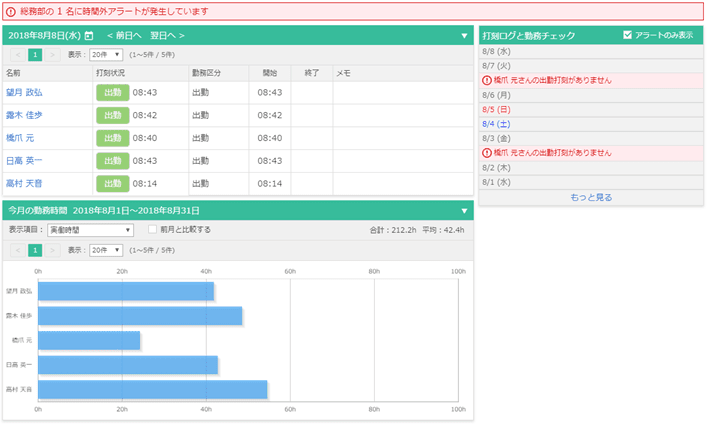Collapse the daily attendance panel
Screen dimensions: 708x424
click(464, 36)
